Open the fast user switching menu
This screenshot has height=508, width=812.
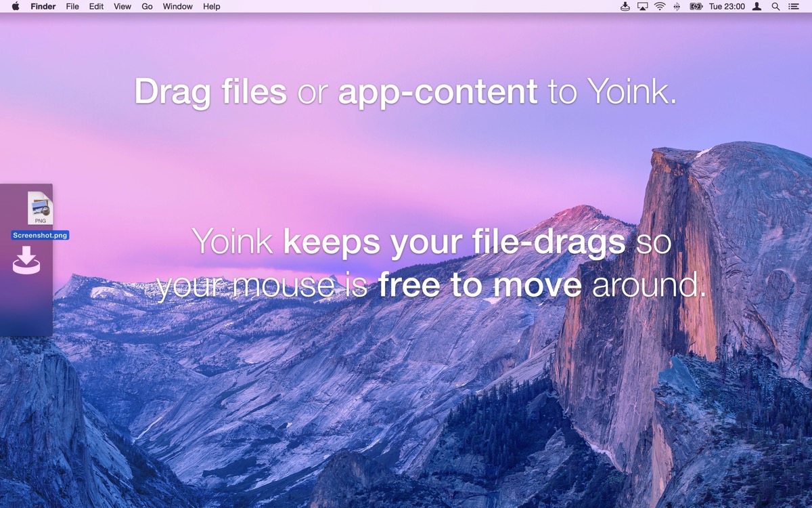click(x=757, y=7)
